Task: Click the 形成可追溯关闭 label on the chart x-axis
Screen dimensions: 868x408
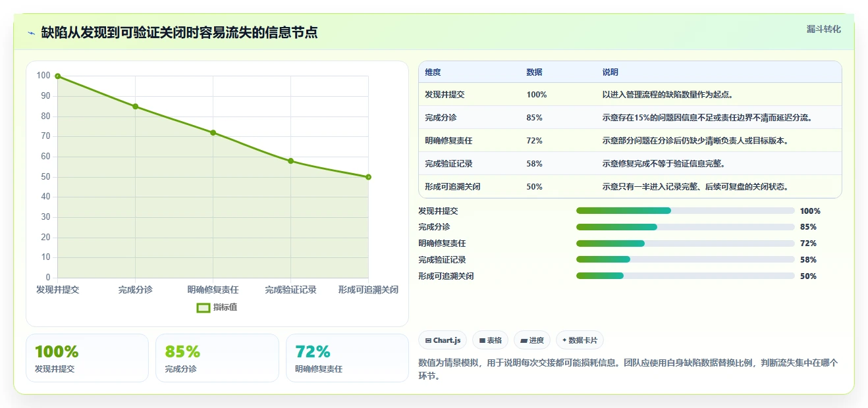Action: (x=368, y=290)
